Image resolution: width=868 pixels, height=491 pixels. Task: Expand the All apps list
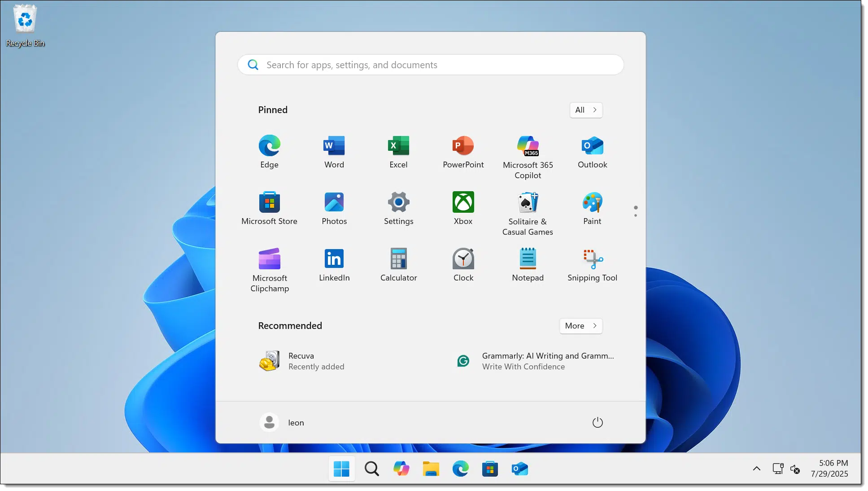coord(586,110)
